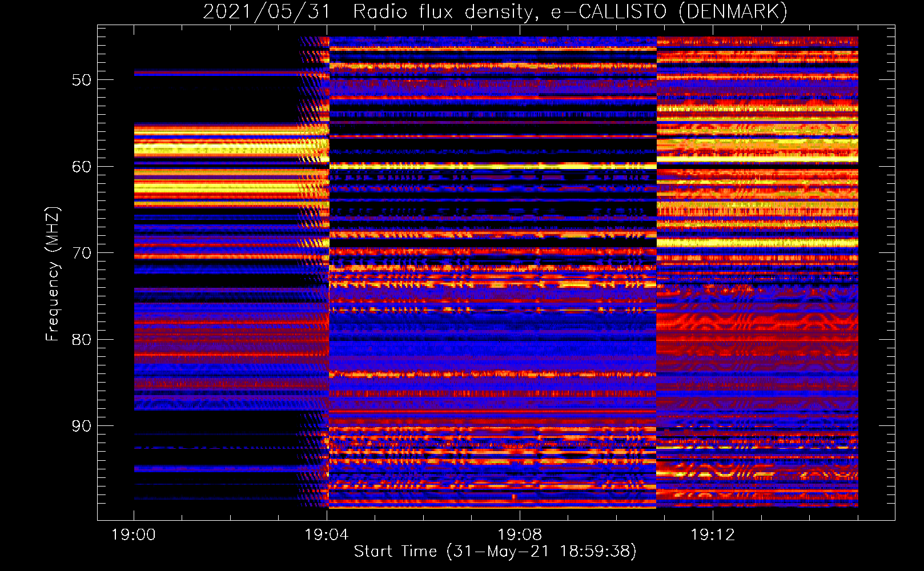This screenshot has width=924, height=571.
Task: Click the 'Frequency (MHZ)' vertical axis title
Action: (x=53, y=274)
